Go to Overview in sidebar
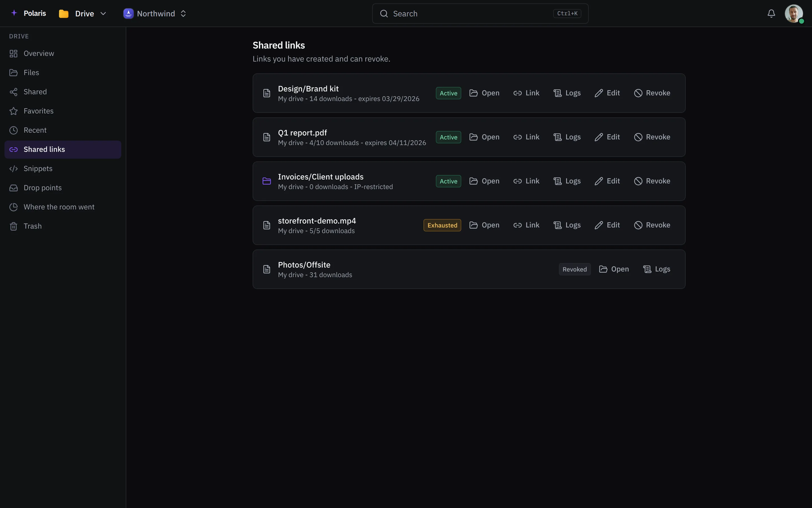Screen dimensions: 812x508 click(63, 53)
